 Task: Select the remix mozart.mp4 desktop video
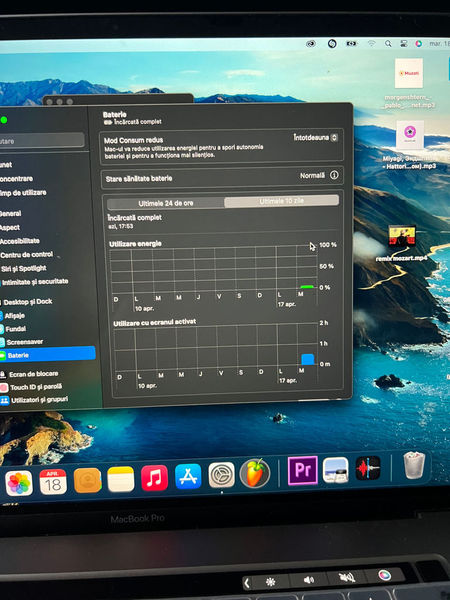pyautogui.click(x=401, y=244)
